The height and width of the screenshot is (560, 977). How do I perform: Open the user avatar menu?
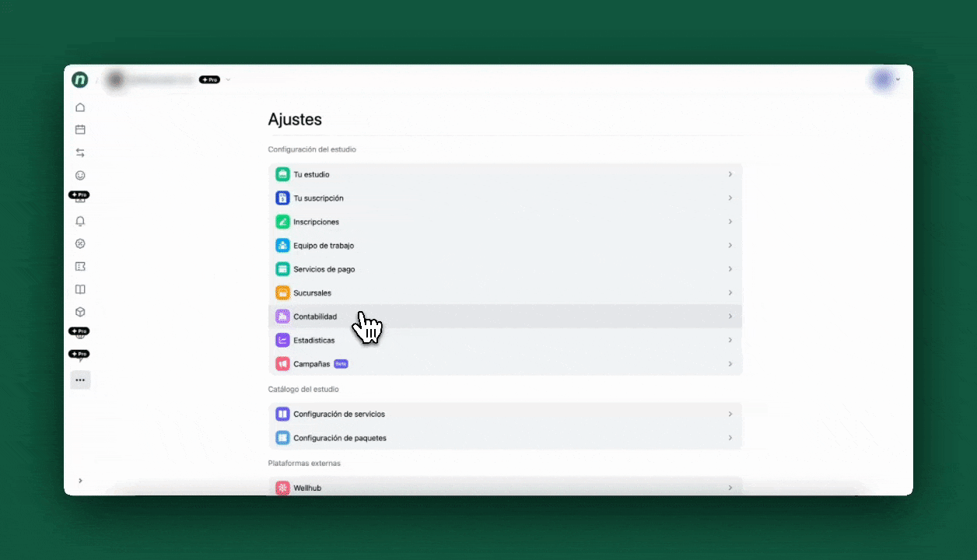tap(884, 79)
